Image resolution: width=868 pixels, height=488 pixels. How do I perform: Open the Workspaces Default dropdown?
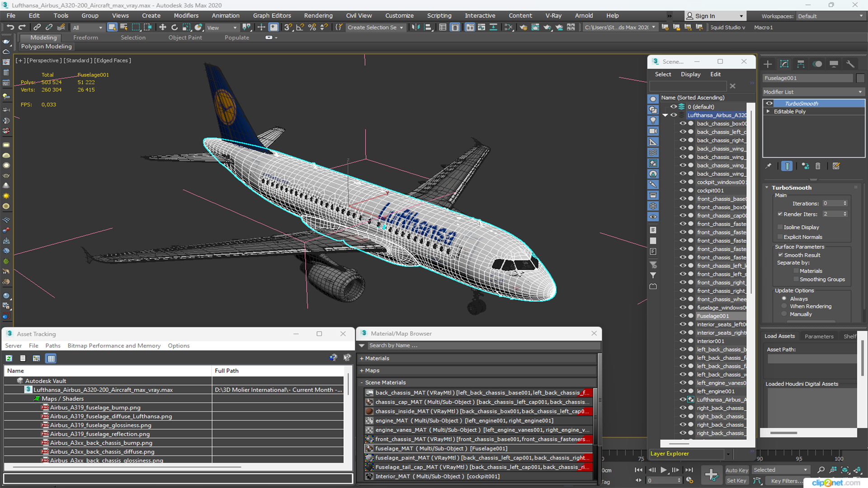pos(830,16)
